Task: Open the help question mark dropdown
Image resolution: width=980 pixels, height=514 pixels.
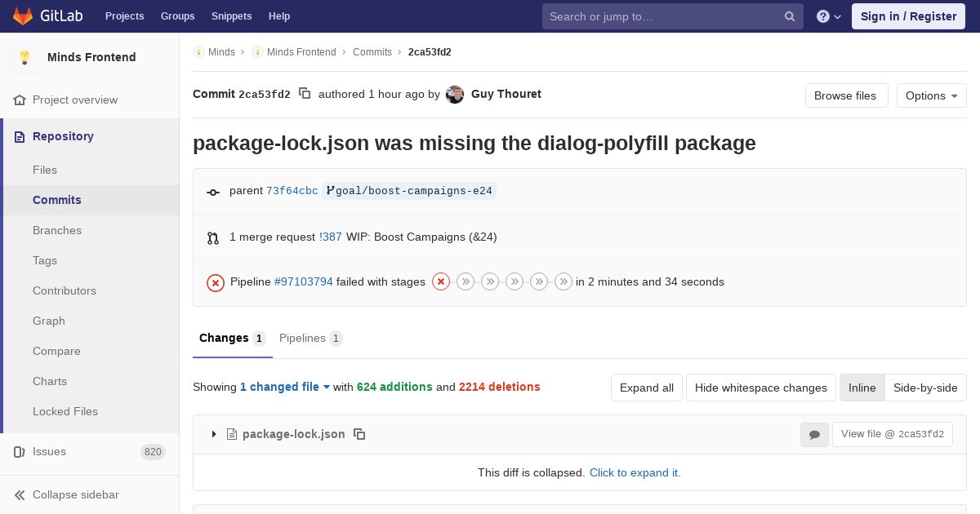Action: coord(828,16)
